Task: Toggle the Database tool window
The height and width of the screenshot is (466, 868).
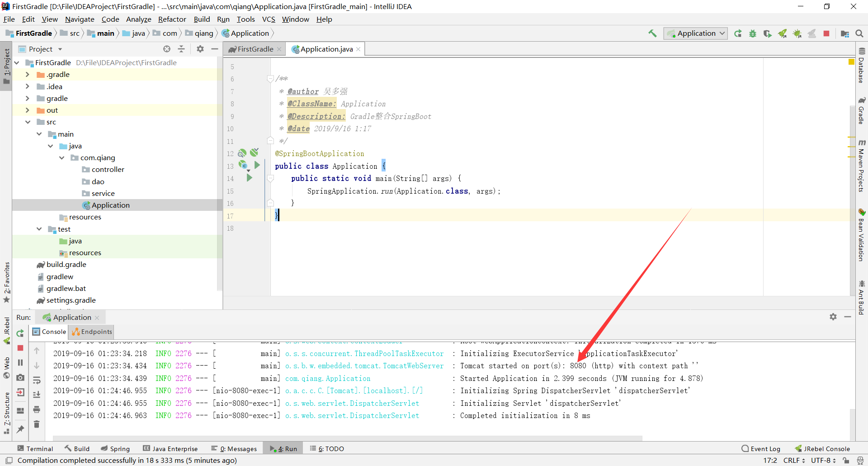Action: point(862,66)
